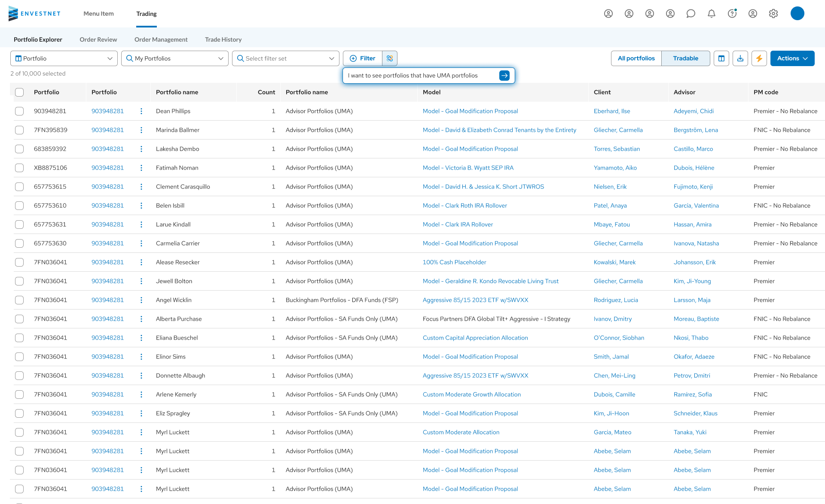This screenshot has width=825, height=504.
Task: Open the Portfolio view dropdown
Action: (64, 58)
